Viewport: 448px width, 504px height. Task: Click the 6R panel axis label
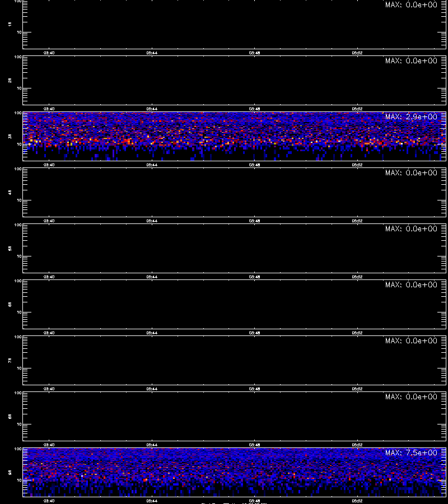[x=10, y=305]
